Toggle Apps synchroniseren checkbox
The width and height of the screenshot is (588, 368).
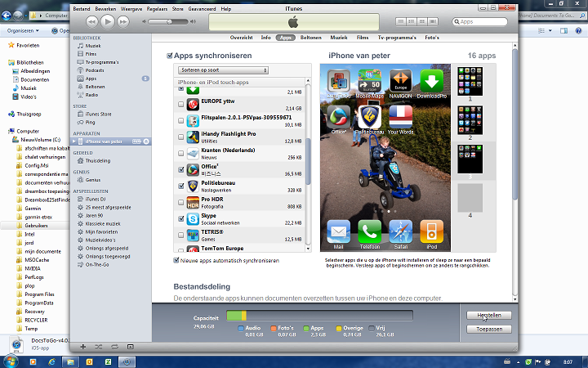tap(170, 56)
